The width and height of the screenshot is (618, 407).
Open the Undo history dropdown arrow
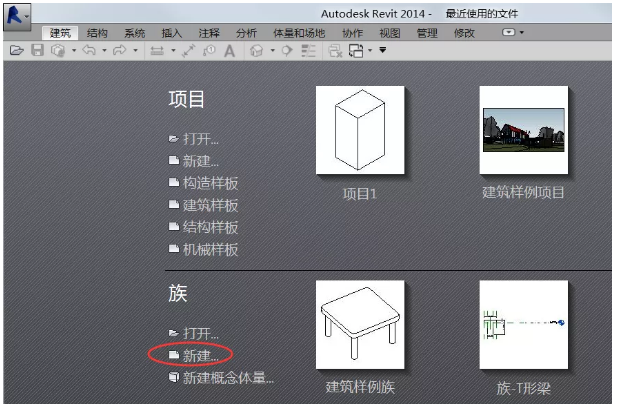click(104, 50)
